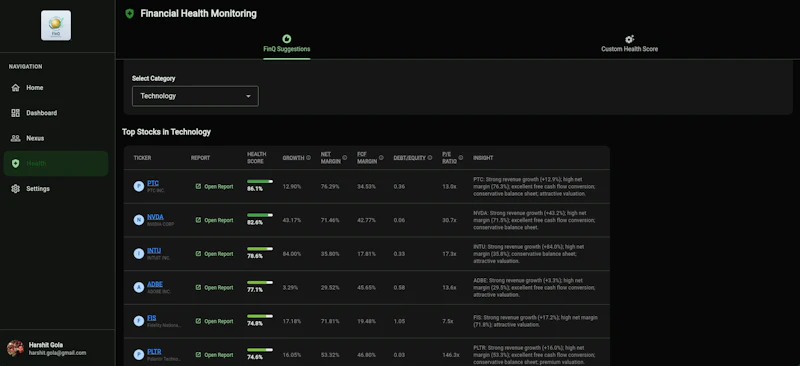
Task: Click external-link icon in INTU report cell
Action: point(198,254)
